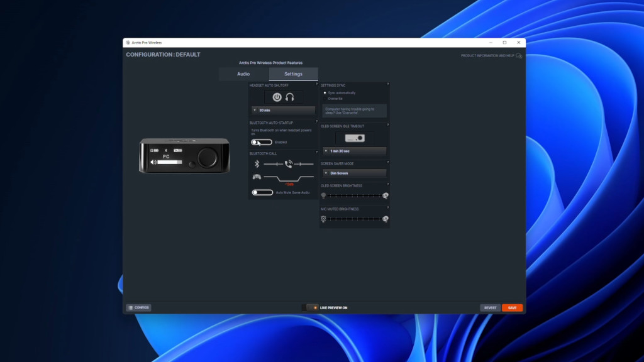Open the Audio tab
Screen dimensions: 644x362
[x=243, y=74]
